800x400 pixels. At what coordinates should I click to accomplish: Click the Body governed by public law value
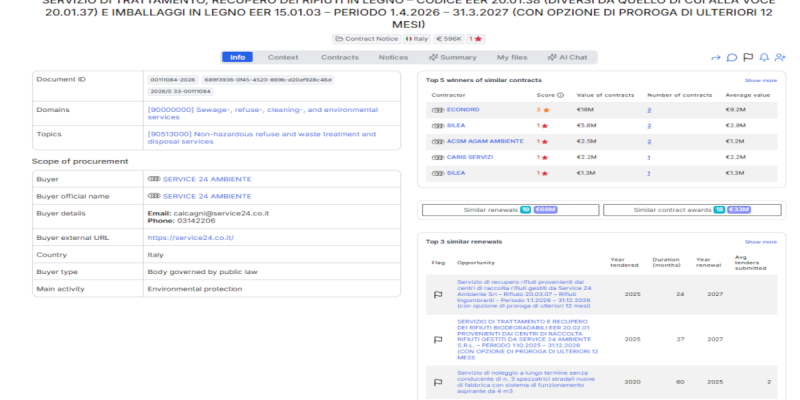203,272
